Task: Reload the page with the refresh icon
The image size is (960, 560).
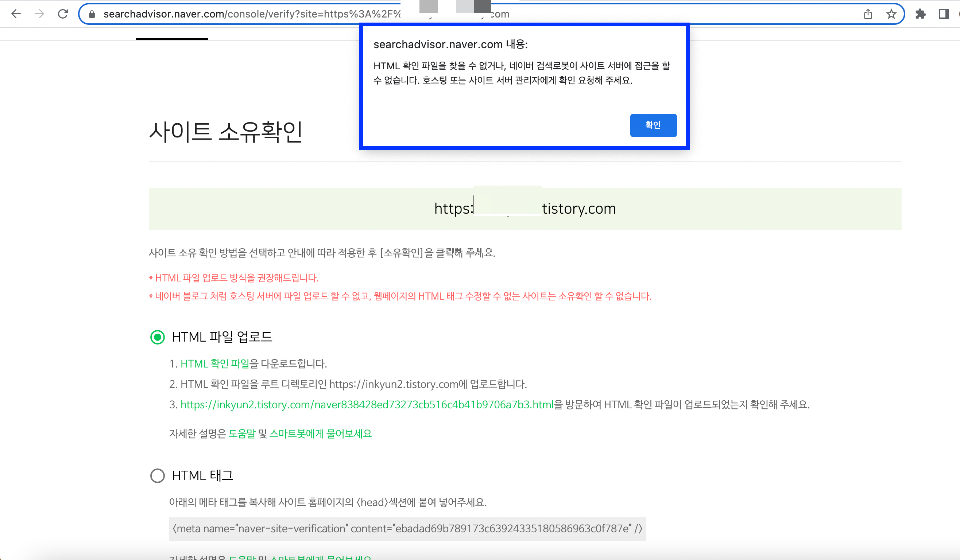Action: [x=63, y=14]
